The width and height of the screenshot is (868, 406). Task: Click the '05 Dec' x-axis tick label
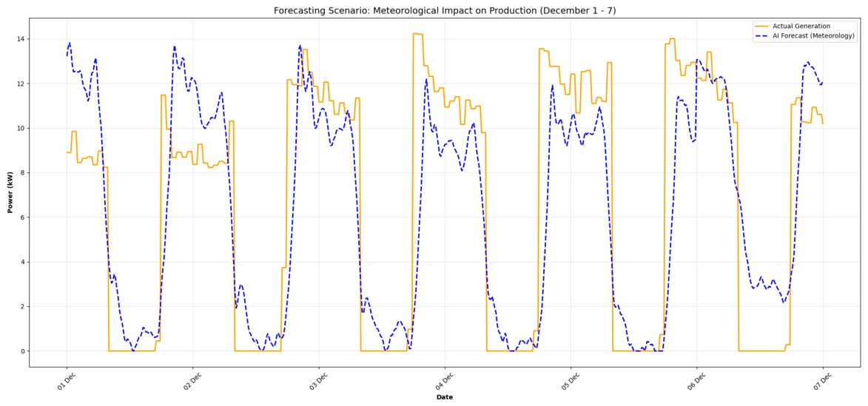pyautogui.click(x=570, y=381)
